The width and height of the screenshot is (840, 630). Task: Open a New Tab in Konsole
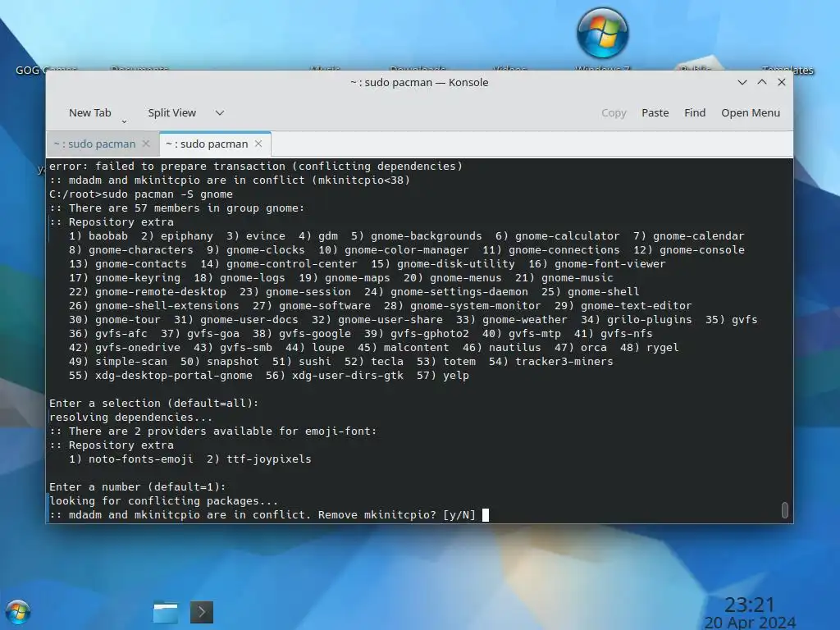pyautogui.click(x=89, y=112)
